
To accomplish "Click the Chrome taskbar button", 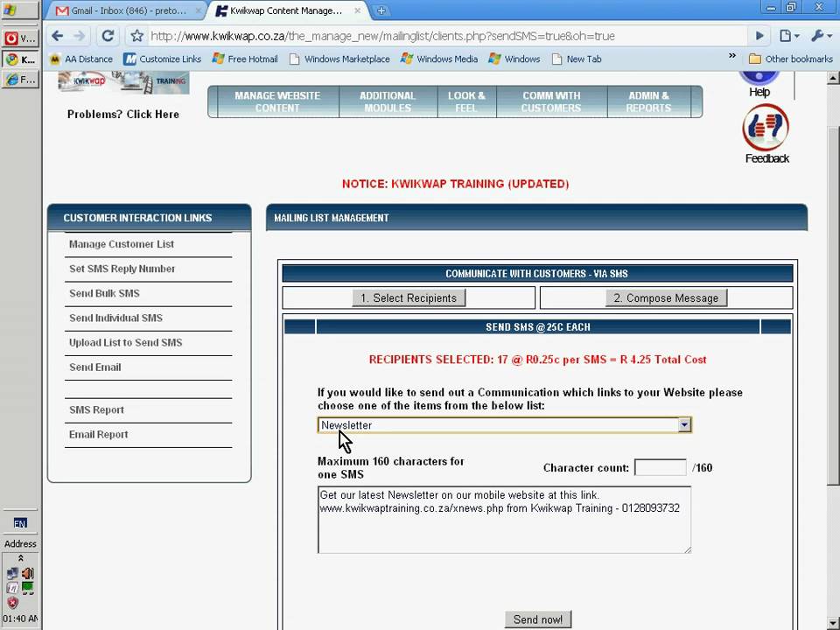I will tap(20, 59).
